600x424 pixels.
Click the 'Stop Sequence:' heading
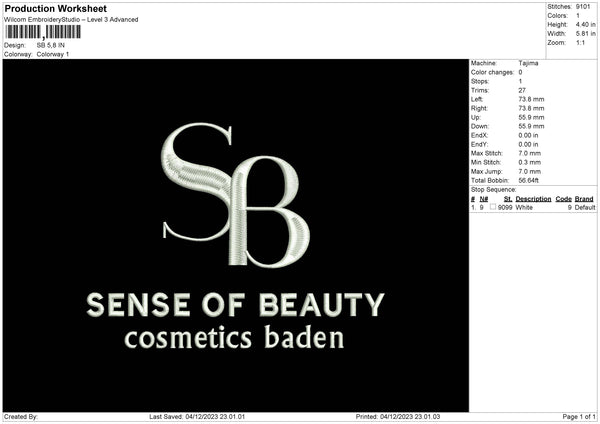coord(494,190)
